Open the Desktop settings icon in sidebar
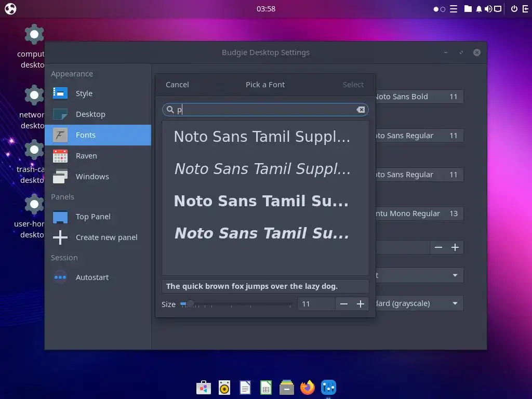 click(x=60, y=114)
